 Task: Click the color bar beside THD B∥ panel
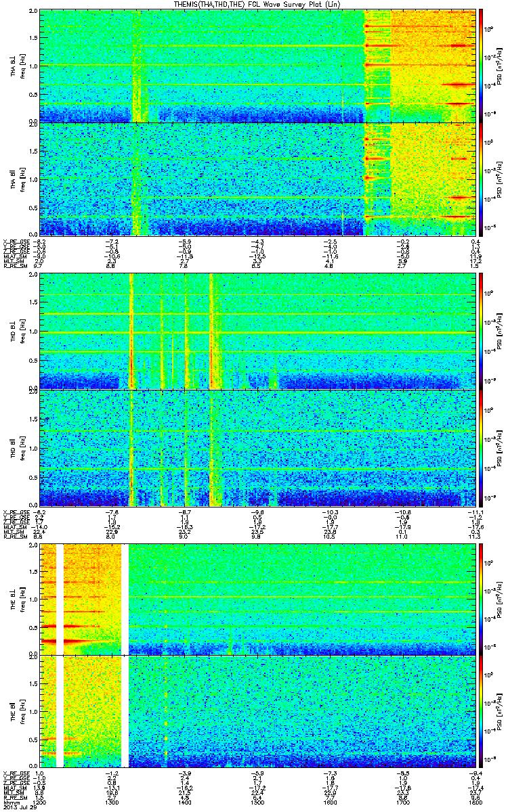(481, 447)
